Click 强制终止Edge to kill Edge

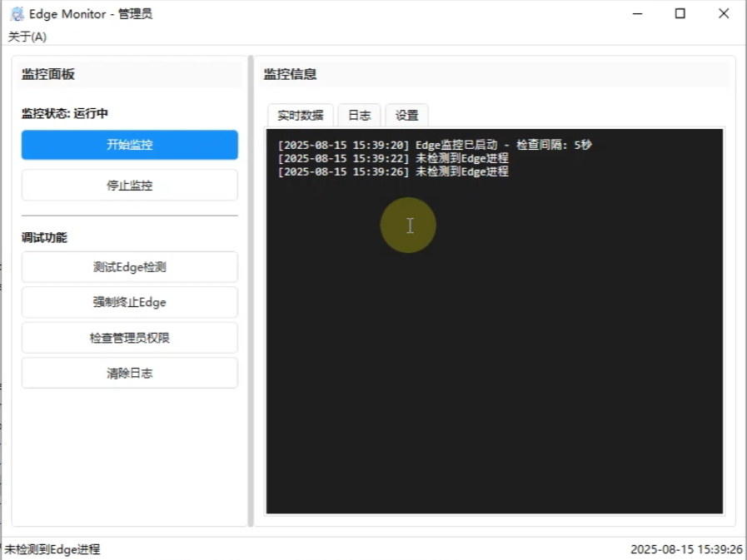129,302
